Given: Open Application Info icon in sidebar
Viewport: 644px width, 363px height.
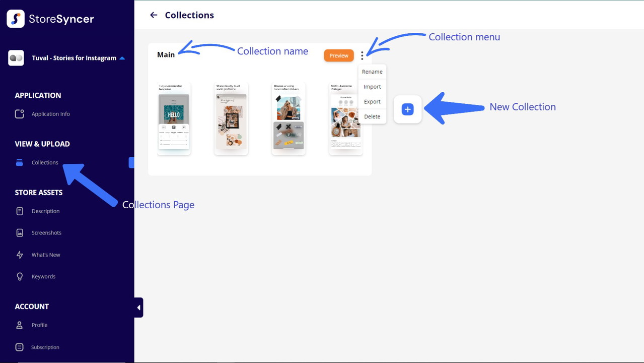Looking at the screenshot, I should tap(20, 114).
